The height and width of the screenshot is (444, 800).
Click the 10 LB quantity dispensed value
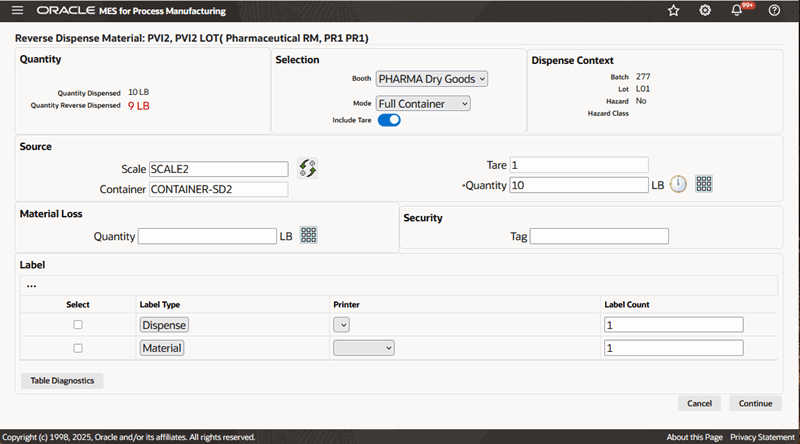(138, 92)
